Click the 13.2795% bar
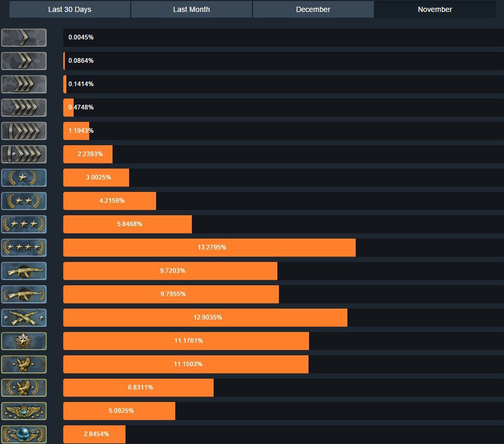This screenshot has height=444, width=504. tap(209, 247)
